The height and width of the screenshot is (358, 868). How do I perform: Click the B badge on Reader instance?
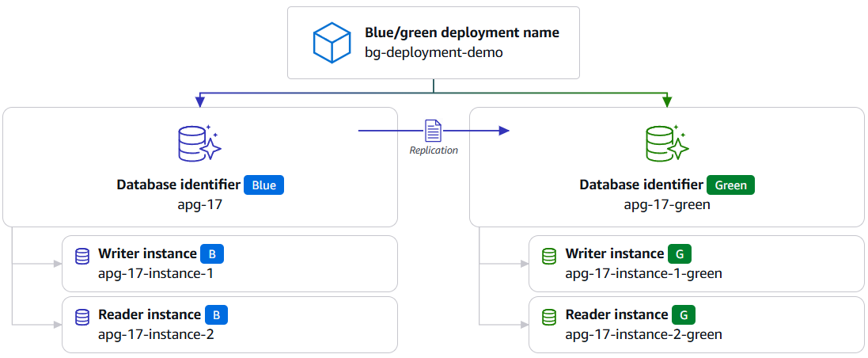[x=217, y=315]
